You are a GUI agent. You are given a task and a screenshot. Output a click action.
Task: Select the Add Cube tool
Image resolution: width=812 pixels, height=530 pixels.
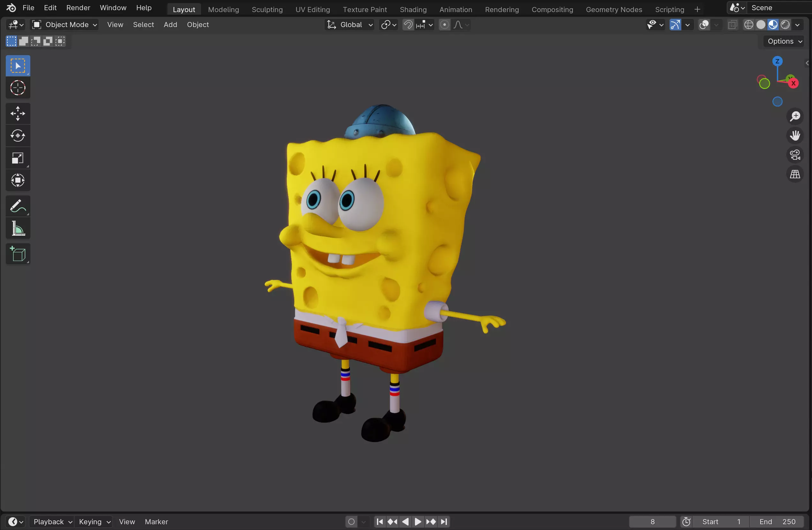18,254
